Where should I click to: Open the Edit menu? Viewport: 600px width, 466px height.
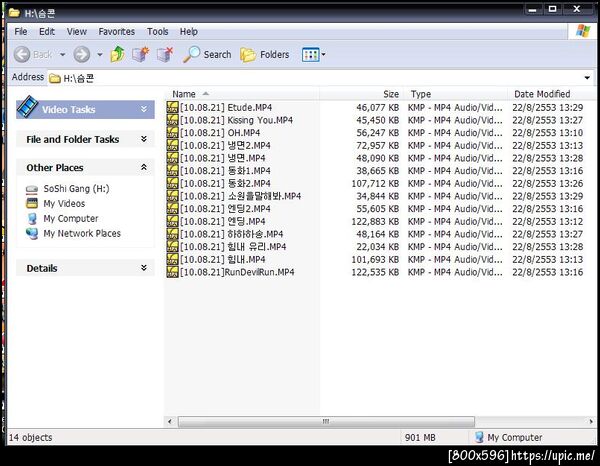point(47,31)
